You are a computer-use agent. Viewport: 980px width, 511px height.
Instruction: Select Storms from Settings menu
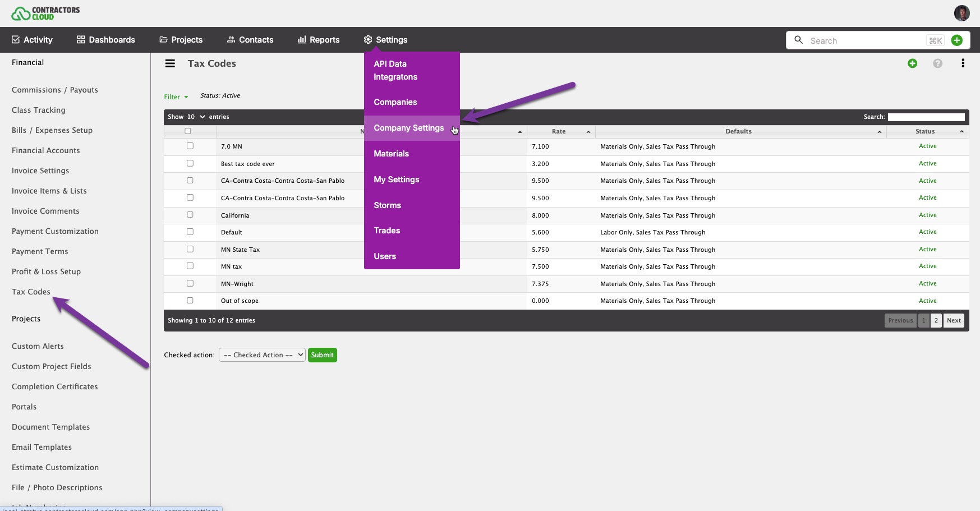[x=412, y=205]
